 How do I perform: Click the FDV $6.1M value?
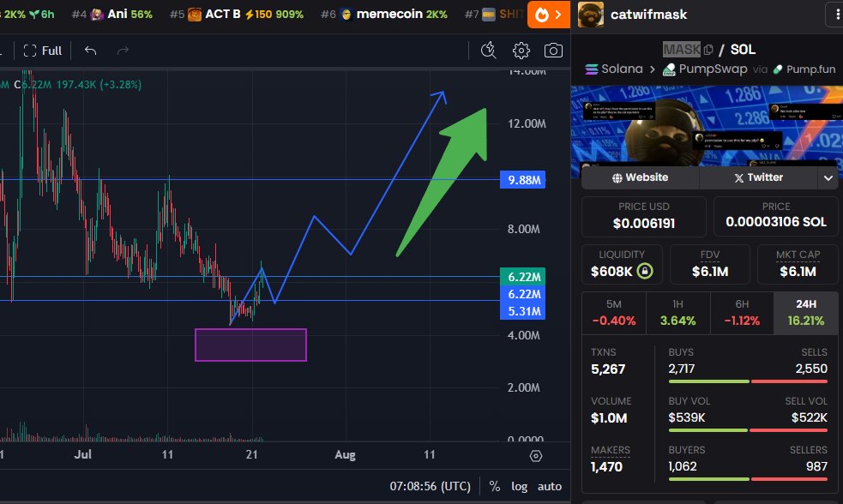(x=710, y=272)
